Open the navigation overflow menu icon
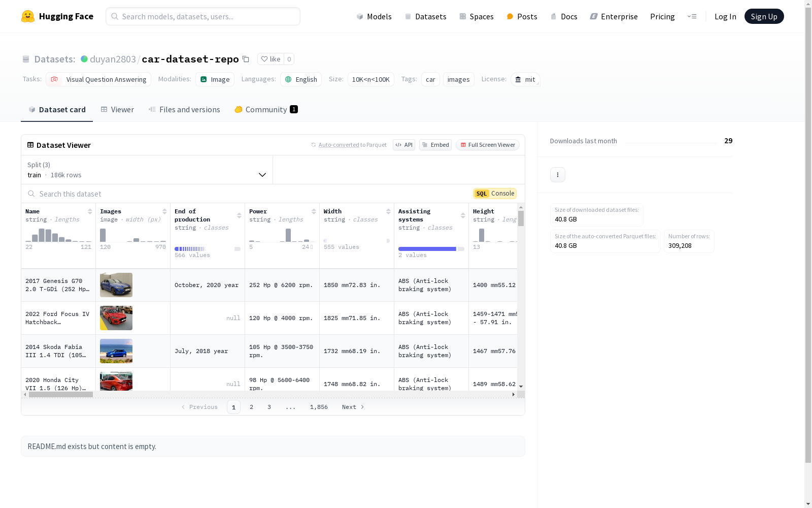This screenshot has height=508, width=812. coord(692,16)
